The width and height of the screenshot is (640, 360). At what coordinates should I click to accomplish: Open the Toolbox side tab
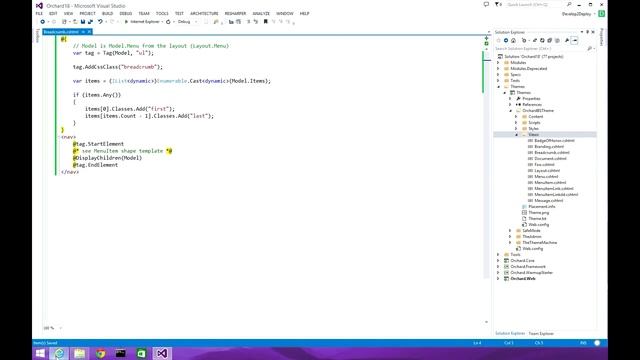(38, 36)
